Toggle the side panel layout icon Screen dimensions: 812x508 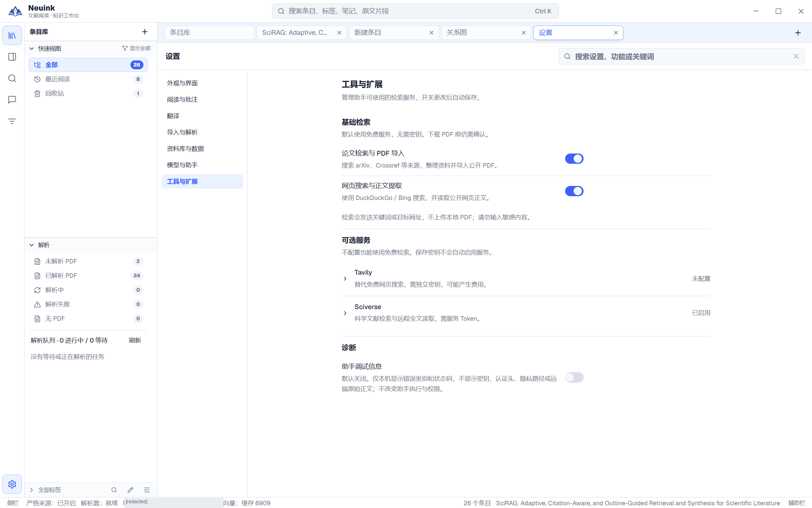tap(12, 57)
